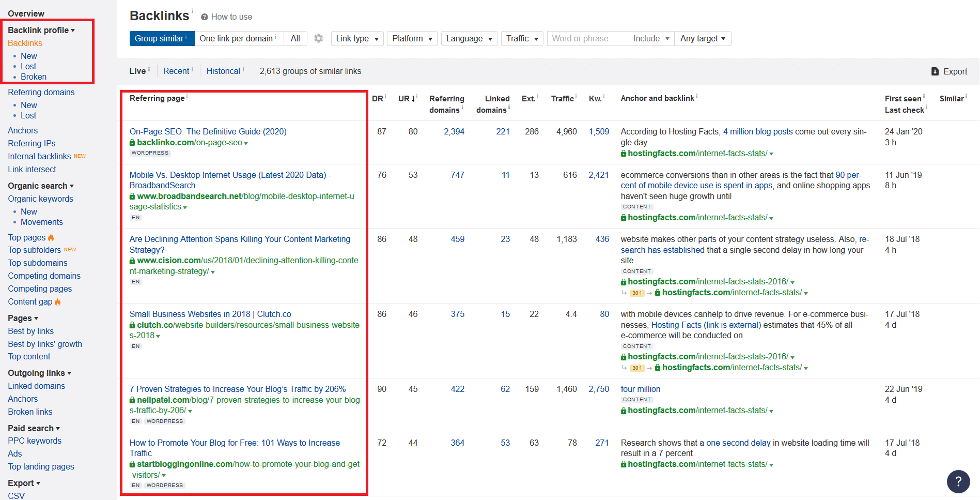Expand the Organic search section

coord(41,186)
